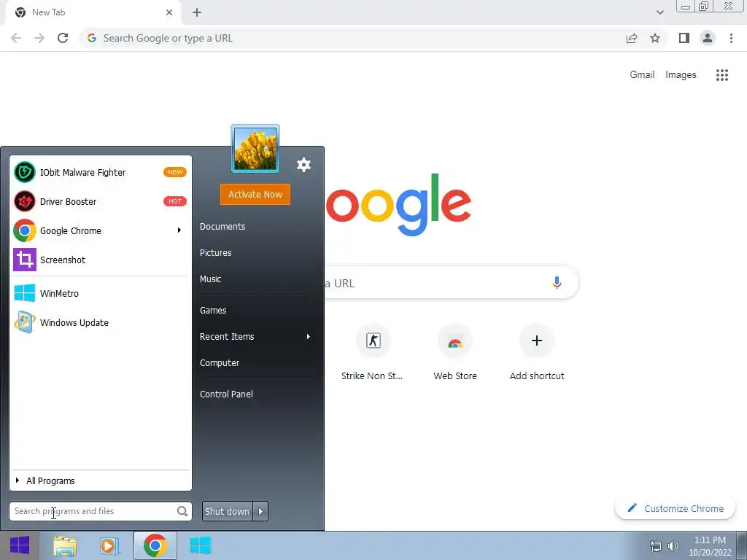Open WinMetro from start menu

pyautogui.click(x=100, y=293)
